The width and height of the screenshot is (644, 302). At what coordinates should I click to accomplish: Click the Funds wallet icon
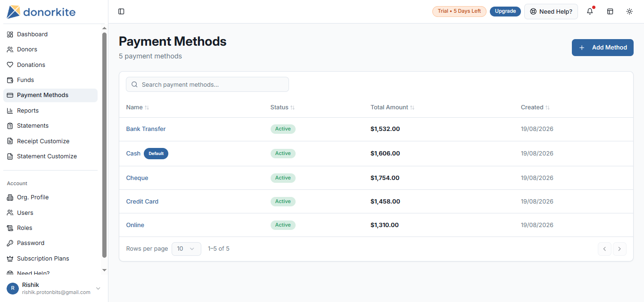tap(10, 80)
